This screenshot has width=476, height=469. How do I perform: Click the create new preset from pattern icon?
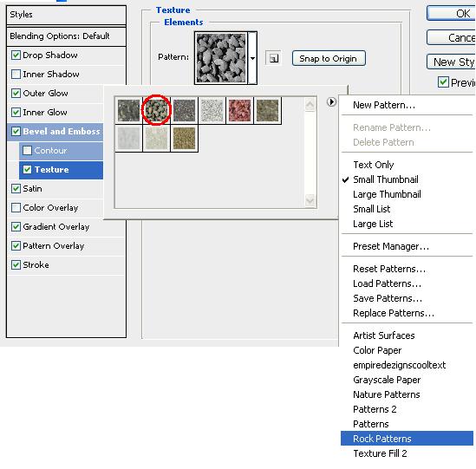[273, 58]
